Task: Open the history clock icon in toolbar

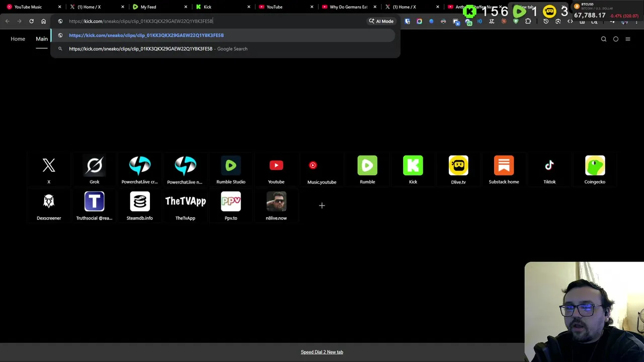Action: coord(546,21)
